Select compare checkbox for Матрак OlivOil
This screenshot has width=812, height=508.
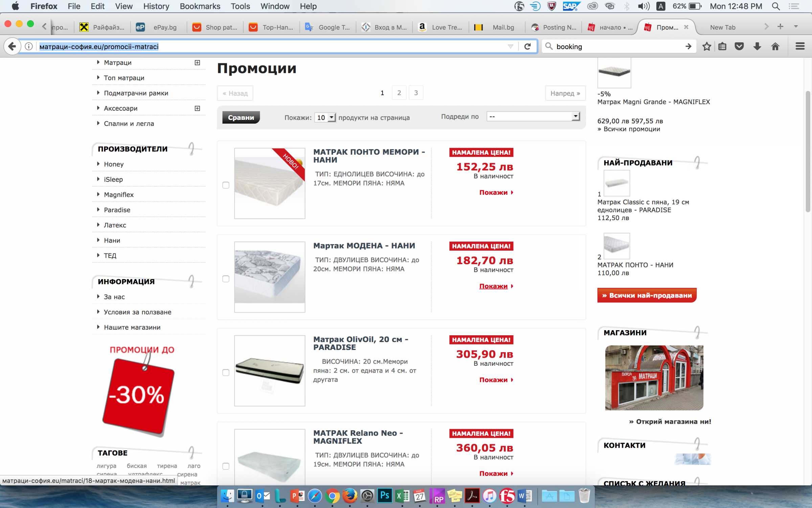pos(226,373)
